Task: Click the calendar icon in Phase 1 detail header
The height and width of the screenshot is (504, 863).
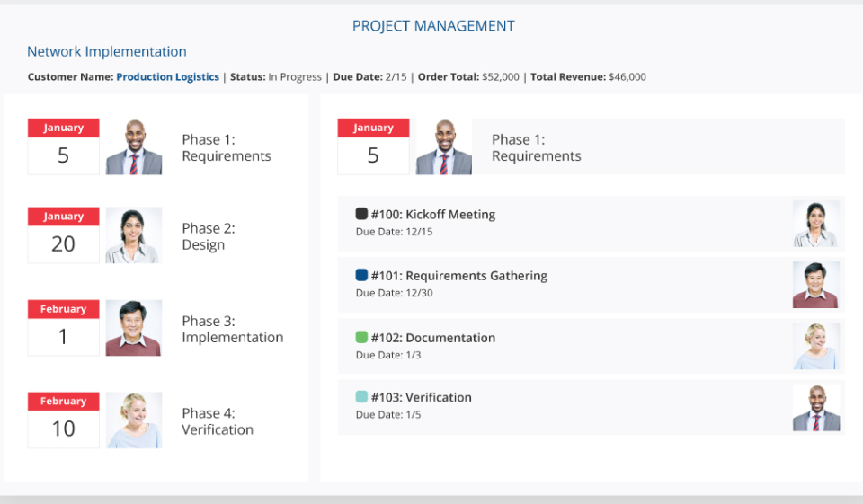Action: point(373,146)
